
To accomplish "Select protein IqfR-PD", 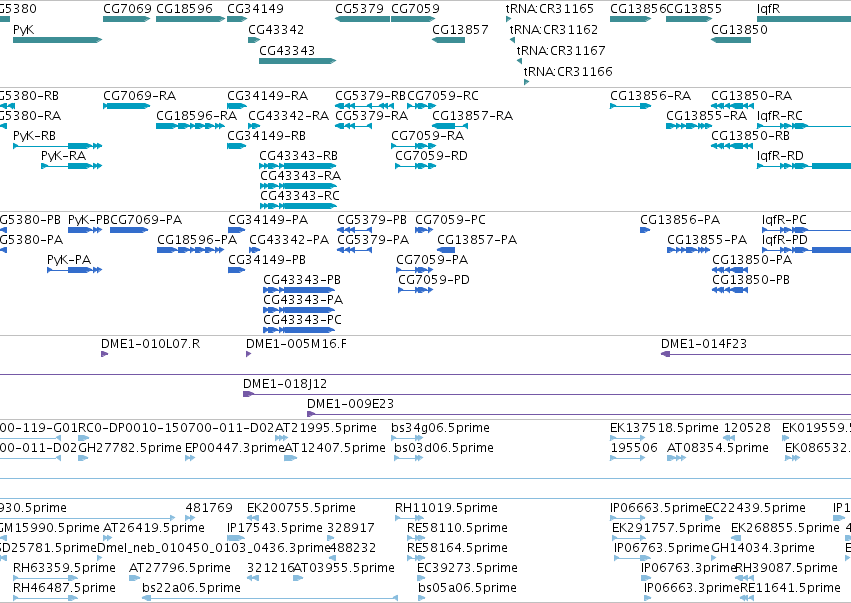I will click(x=806, y=250).
